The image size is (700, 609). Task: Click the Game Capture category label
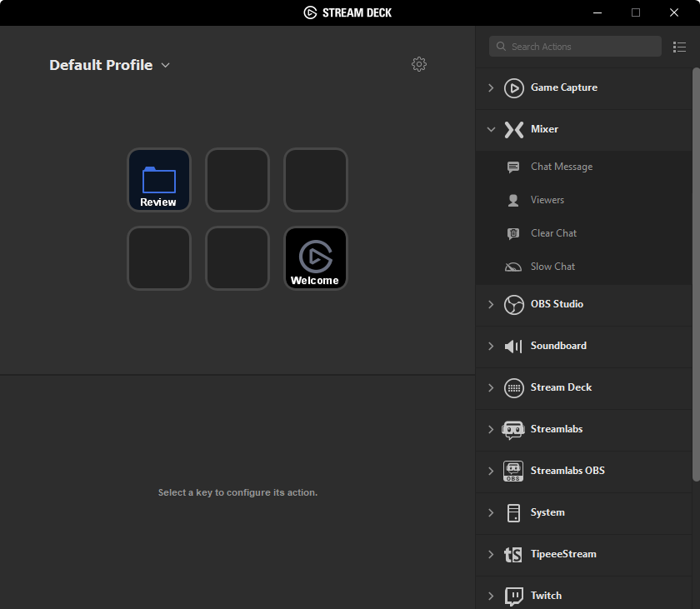click(x=564, y=87)
